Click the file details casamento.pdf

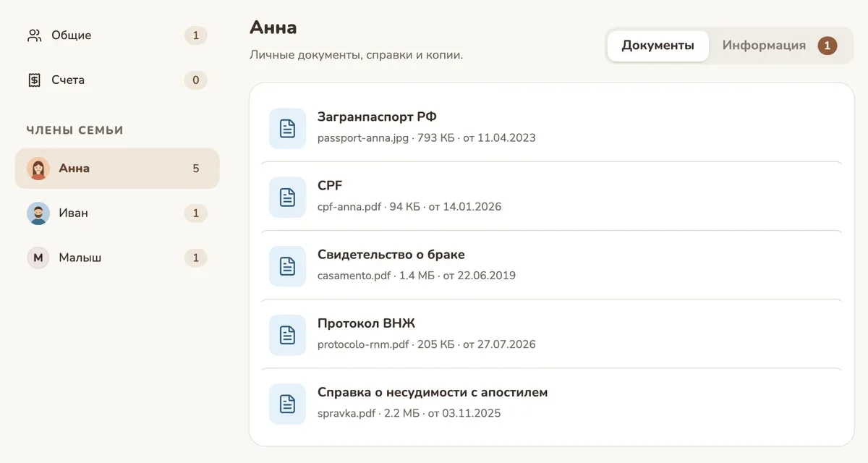coord(417,276)
